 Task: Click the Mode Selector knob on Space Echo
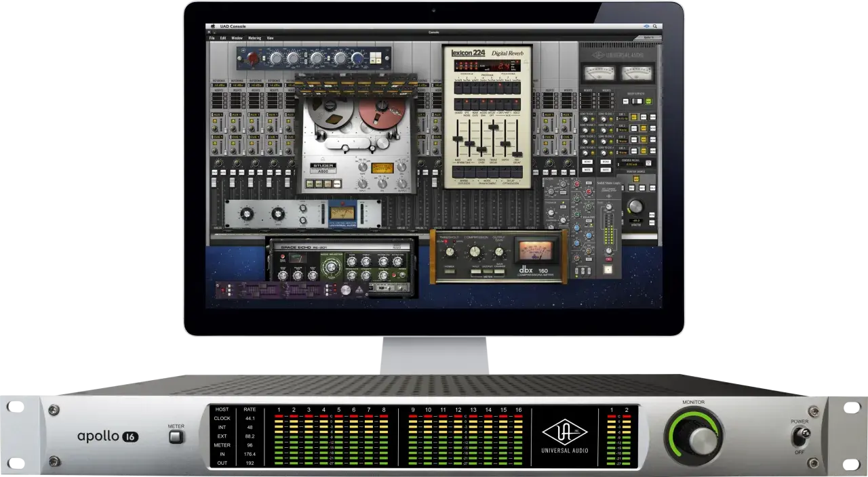[x=332, y=268]
